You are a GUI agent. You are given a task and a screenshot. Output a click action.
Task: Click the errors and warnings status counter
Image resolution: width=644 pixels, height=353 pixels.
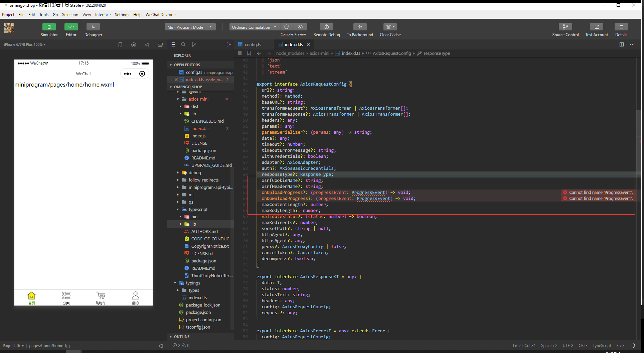(x=181, y=345)
